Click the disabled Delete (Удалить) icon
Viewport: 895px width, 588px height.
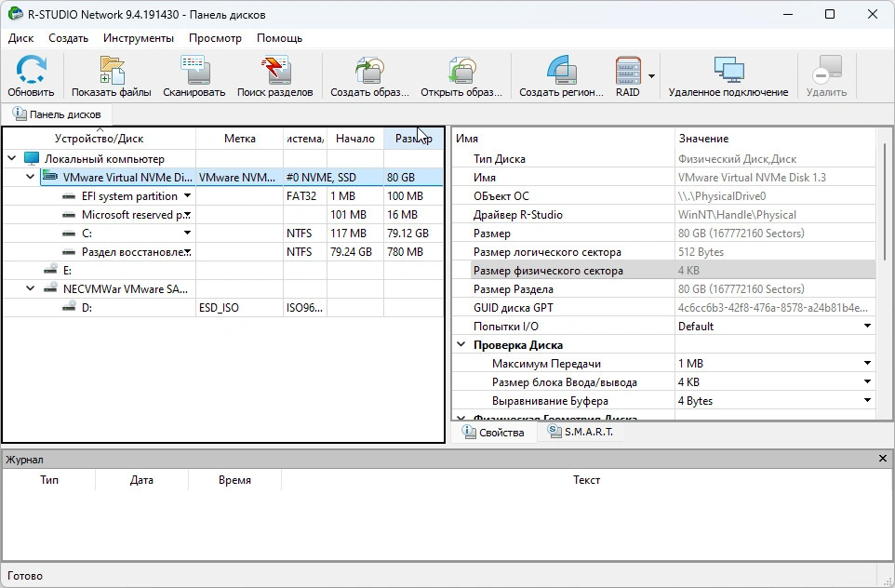826,70
